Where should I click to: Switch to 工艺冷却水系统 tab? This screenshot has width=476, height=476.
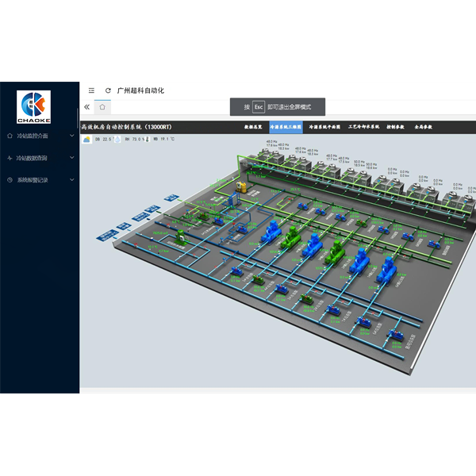pyautogui.click(x=363, y=127)
